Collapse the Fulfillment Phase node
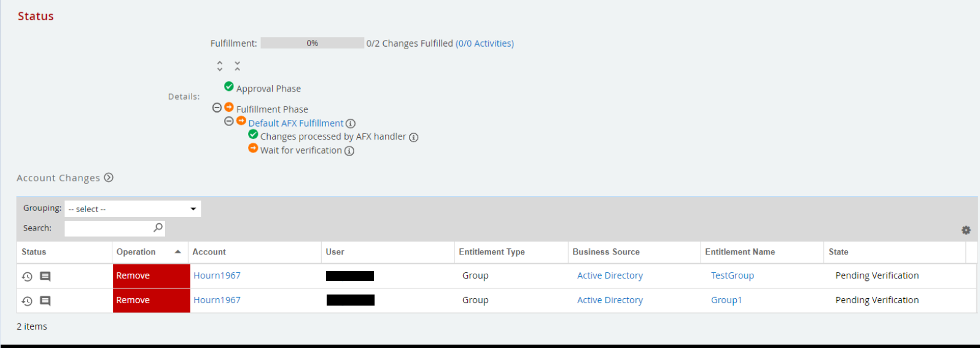The height and width of the screenshot is (348, 980). (217, 108)
